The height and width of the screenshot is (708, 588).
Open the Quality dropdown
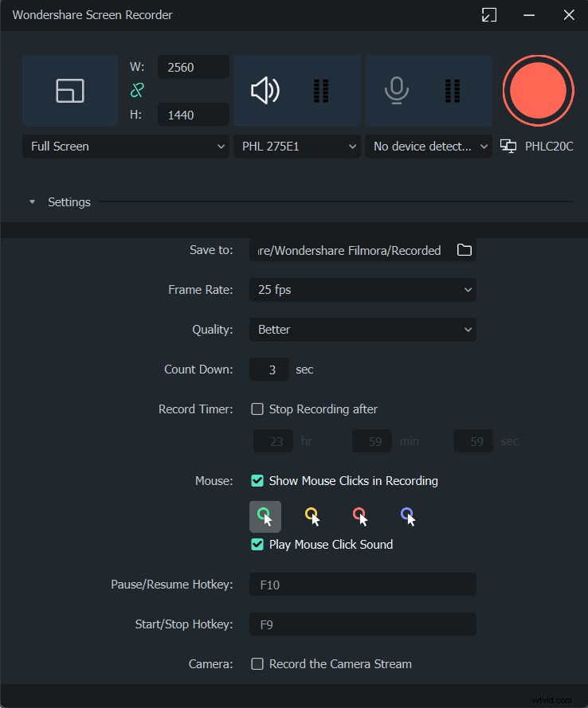point(363,330)
